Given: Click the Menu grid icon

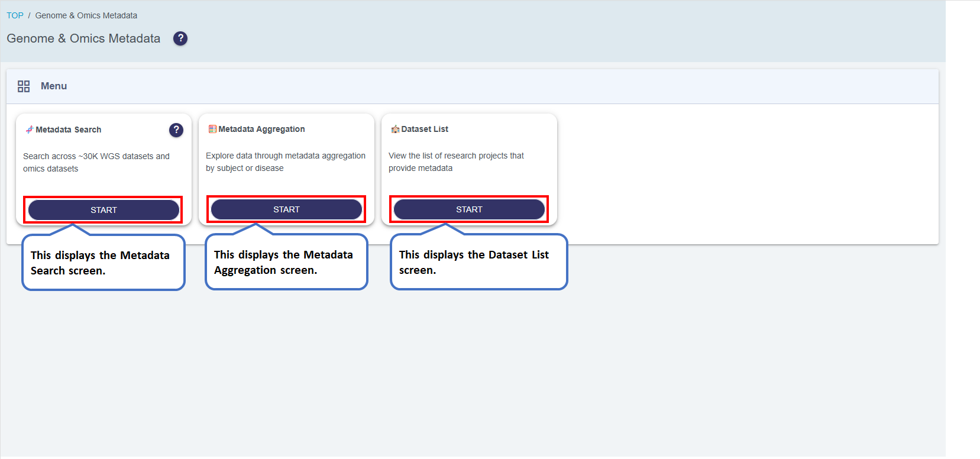Looking at the screenshot, I should [24, 86].
